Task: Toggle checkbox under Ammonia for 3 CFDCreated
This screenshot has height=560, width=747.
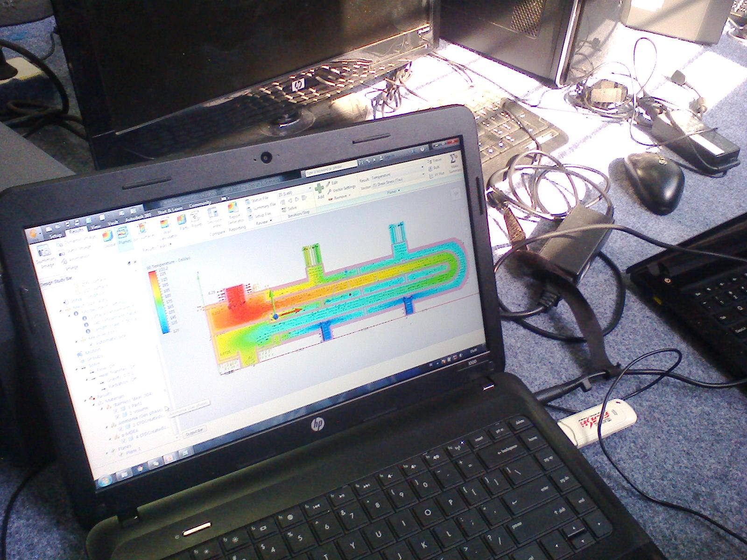Action: pos(120,429)
